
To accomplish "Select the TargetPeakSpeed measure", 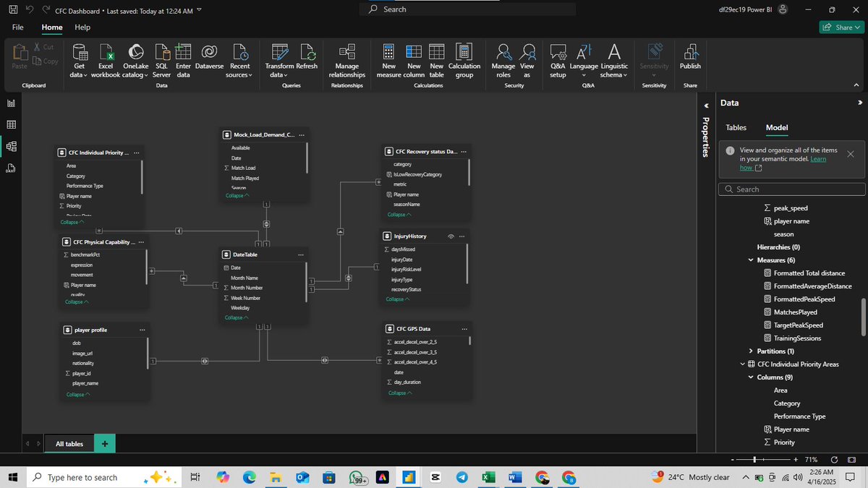I will coord(799,325).
